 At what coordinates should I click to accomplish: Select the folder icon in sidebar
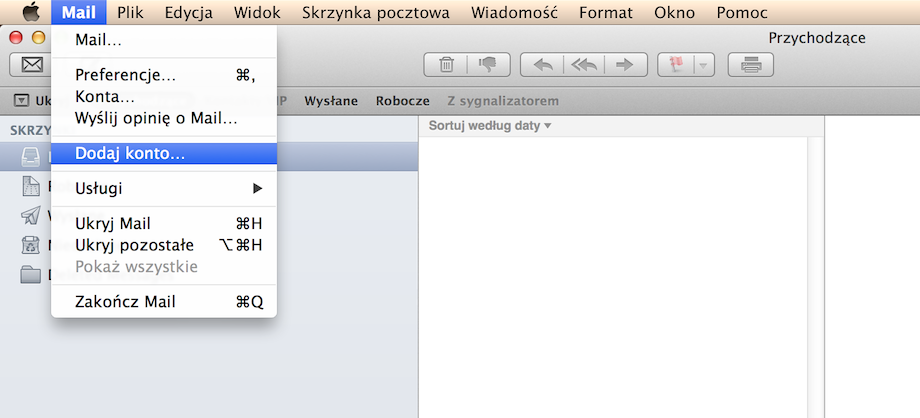pyautogui.click(x=30, y=275)
